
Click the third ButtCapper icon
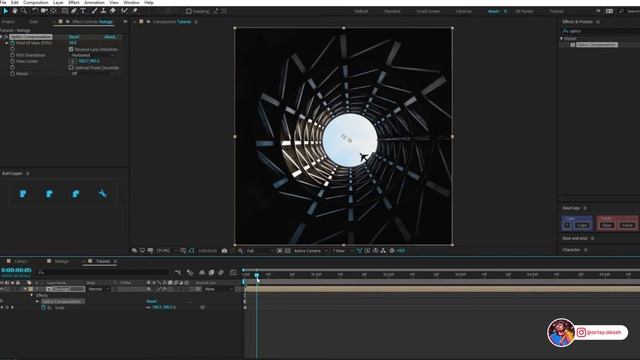coord(76,194)
